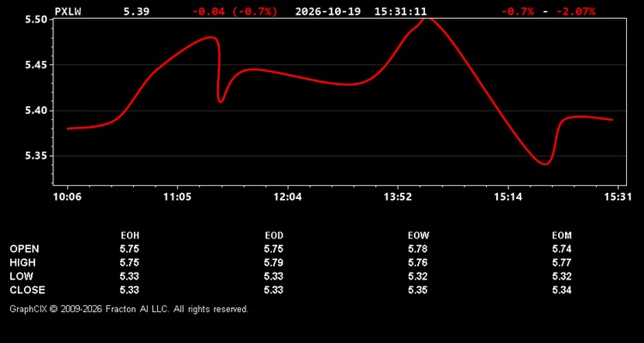Click the EOM close value 5.34
This screenshot has width=644, height=343.
(562, 290)
